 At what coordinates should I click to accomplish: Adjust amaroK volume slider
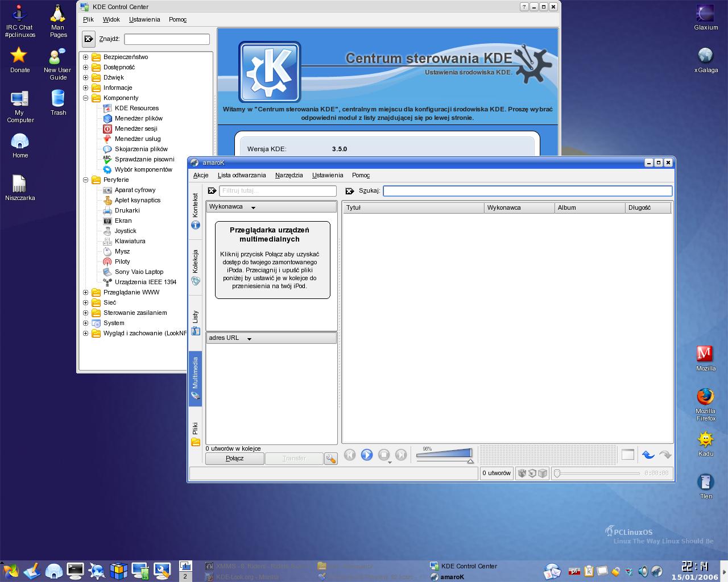coord(444,455)
